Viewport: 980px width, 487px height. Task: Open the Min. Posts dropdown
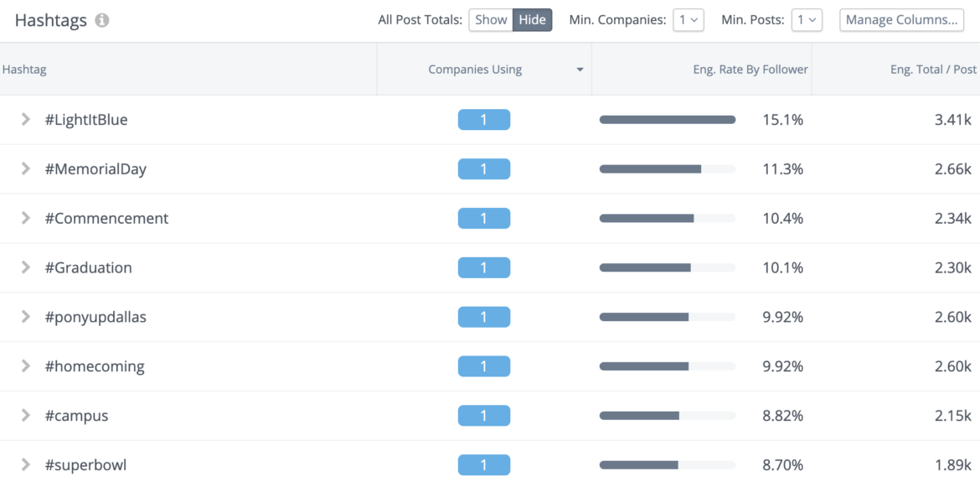tap(807, 19)
